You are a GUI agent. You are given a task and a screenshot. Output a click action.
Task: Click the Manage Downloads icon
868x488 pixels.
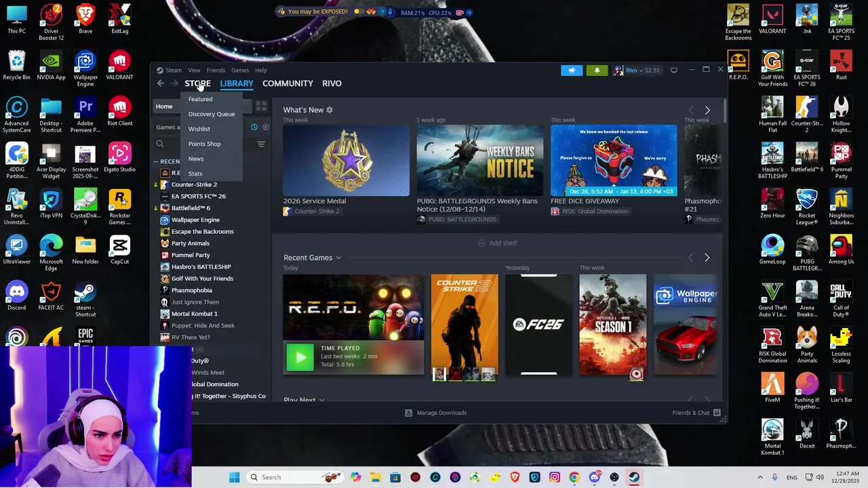pos(408,413)
